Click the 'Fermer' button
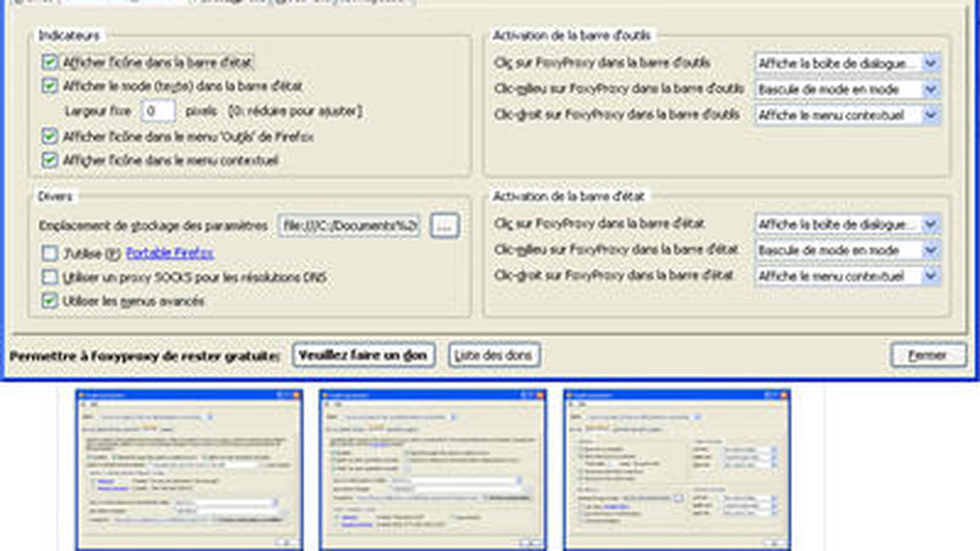980x551 pixels. tap(928, 355)
